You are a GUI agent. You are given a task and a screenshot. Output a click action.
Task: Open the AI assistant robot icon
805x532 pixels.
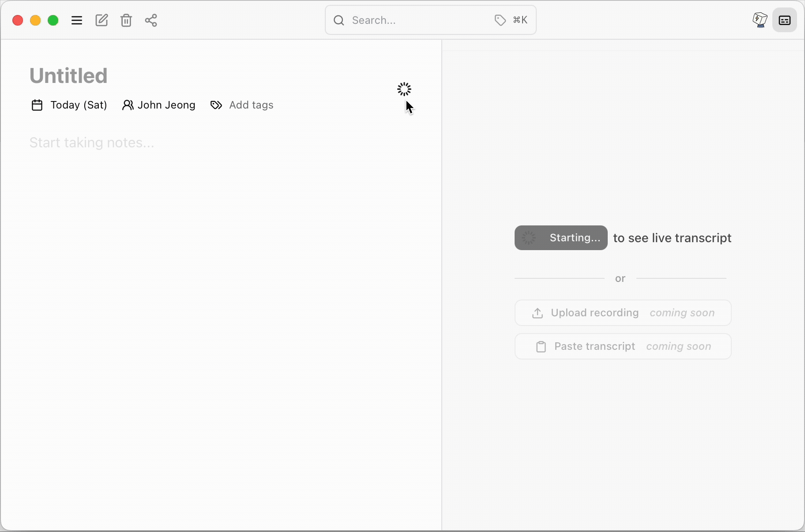(759, 20)
